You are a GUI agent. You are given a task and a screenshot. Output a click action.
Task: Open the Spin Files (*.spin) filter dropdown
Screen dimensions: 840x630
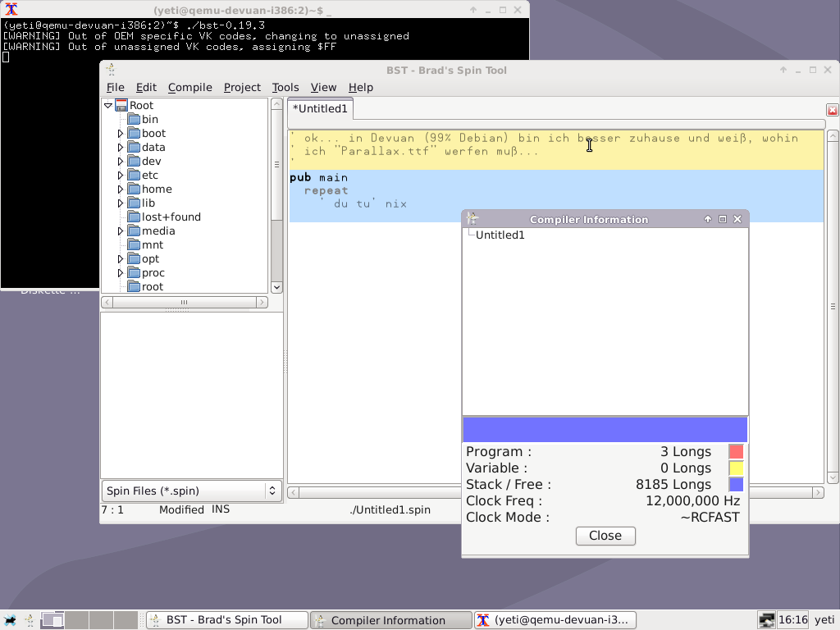(191, 491)
